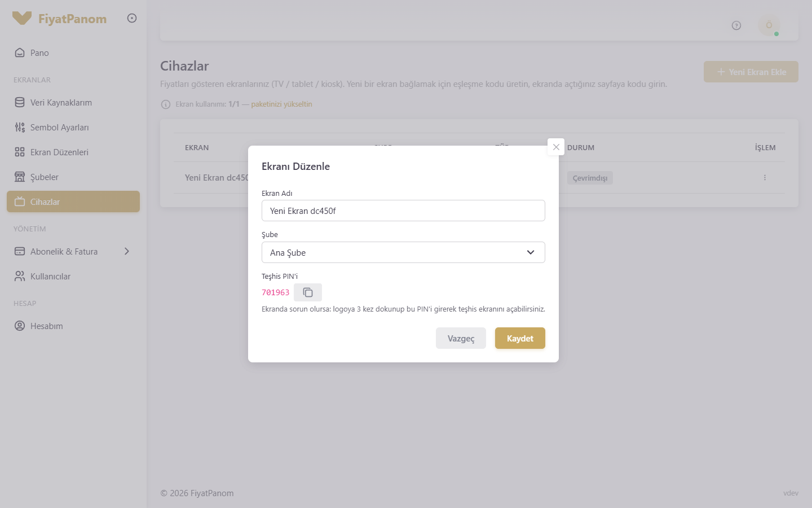Expand the Abonelik & Fatura chevron
Viewport: 812px width, 508px height.
(x=127, y=251)
